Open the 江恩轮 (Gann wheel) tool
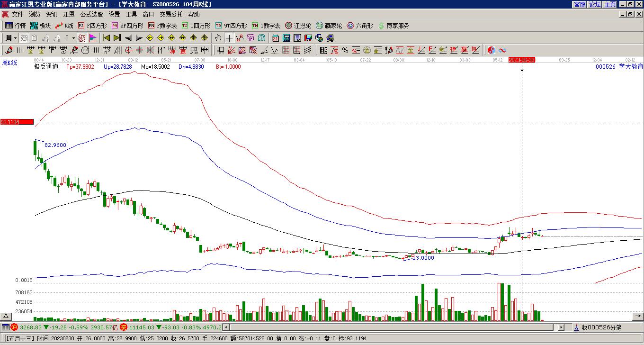 (x=298, y=26)
